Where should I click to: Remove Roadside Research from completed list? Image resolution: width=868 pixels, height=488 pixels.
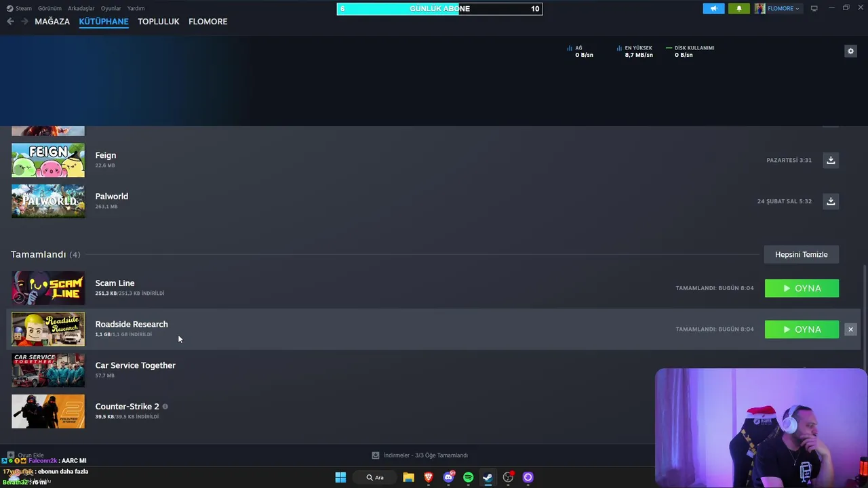pos(850,329)
